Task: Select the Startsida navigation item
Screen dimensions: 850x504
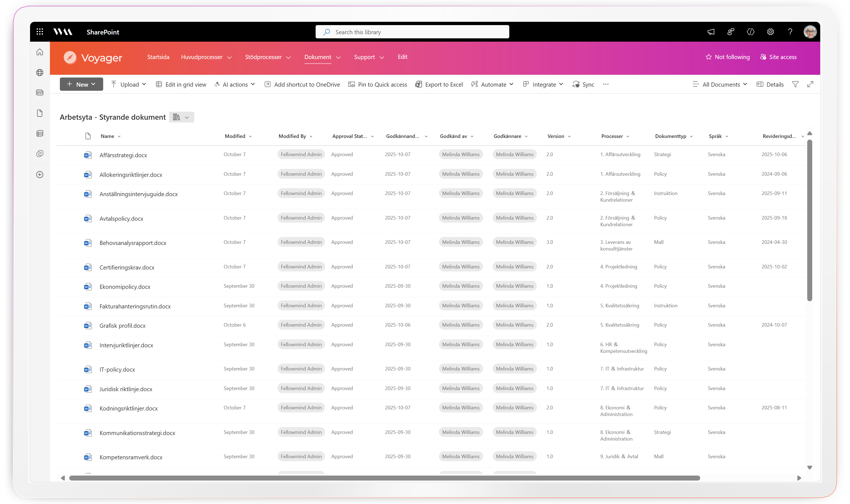Action: [x=158, y=57]
